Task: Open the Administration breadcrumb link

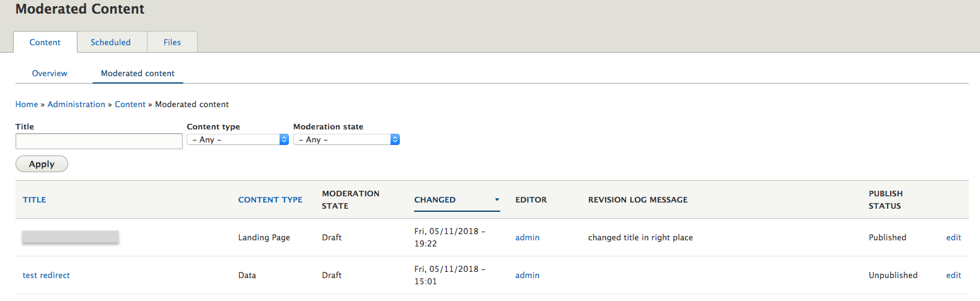Action: click(76, 104)
